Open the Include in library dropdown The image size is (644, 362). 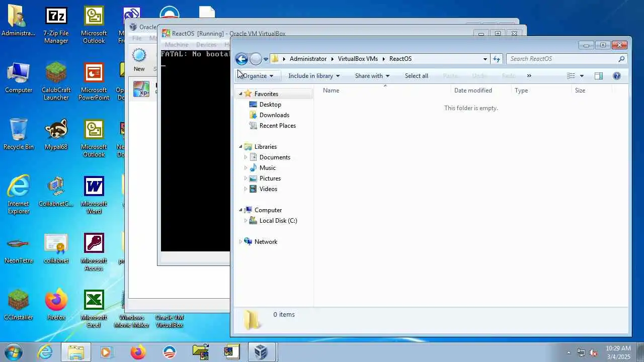314,76
